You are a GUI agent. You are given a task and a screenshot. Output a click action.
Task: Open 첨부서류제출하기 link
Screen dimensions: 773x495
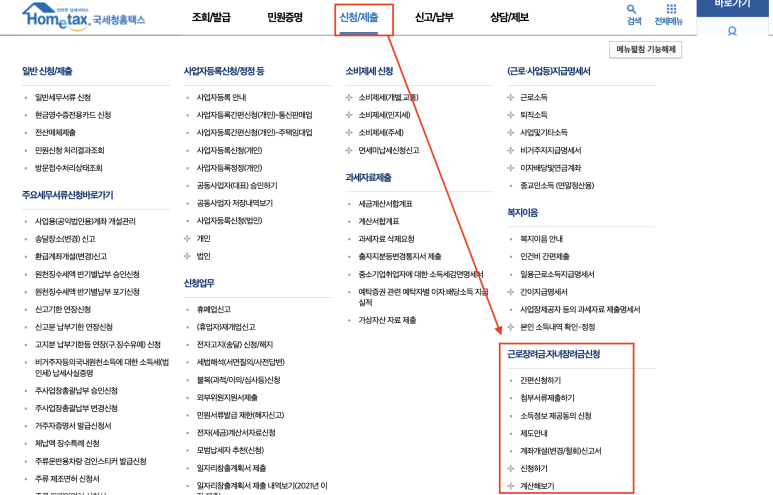(x=547, y=398)
